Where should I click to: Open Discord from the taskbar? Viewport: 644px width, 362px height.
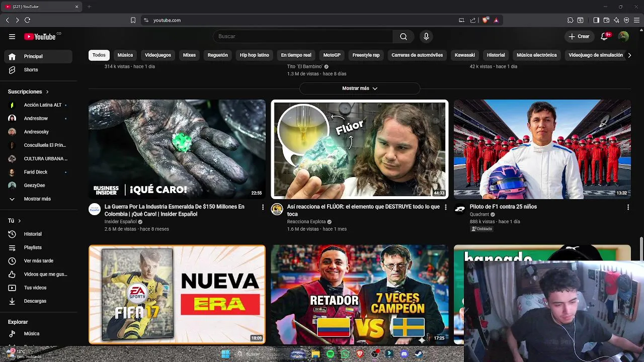point(404,354)
